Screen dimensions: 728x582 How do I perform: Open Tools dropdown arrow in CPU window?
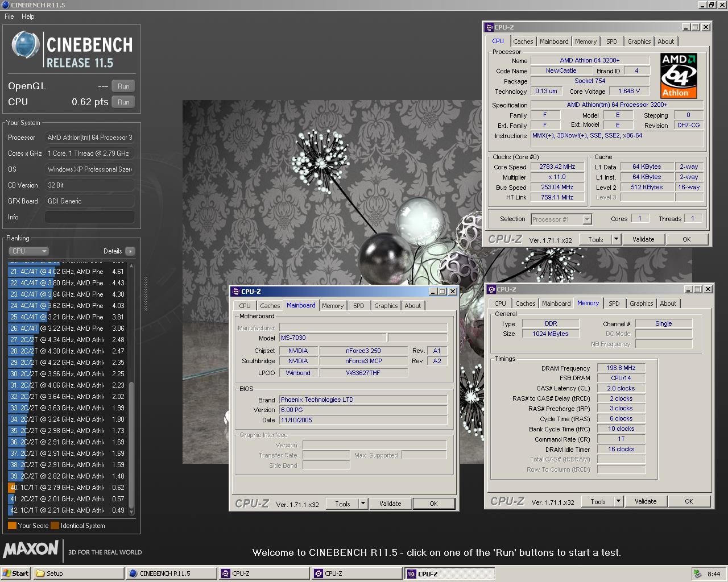click(x=616, y=239)
